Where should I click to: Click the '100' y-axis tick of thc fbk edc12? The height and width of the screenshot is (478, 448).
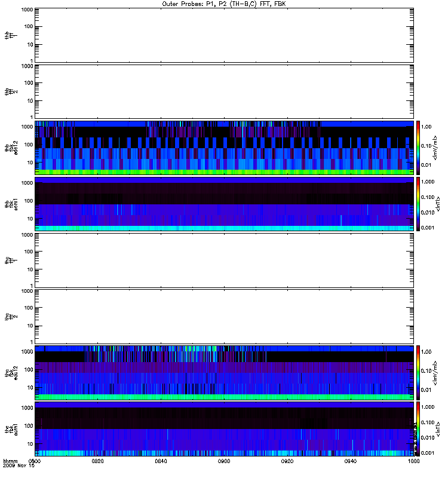[29, 369]
